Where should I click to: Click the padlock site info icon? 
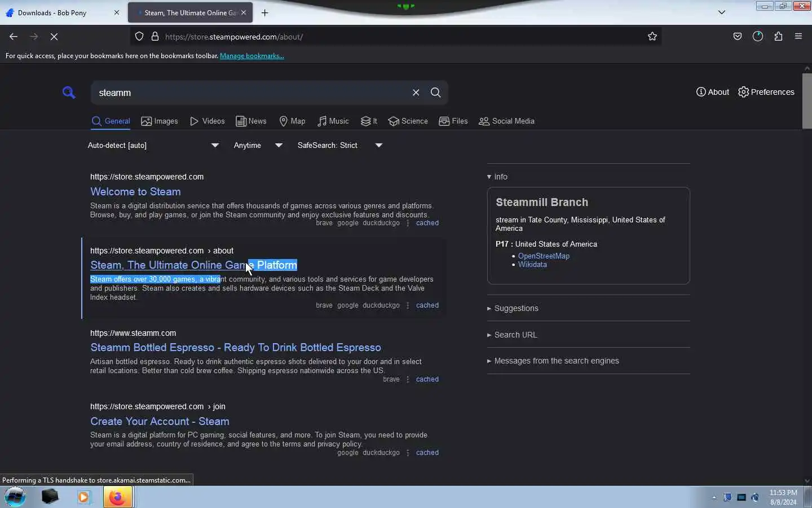155,37
